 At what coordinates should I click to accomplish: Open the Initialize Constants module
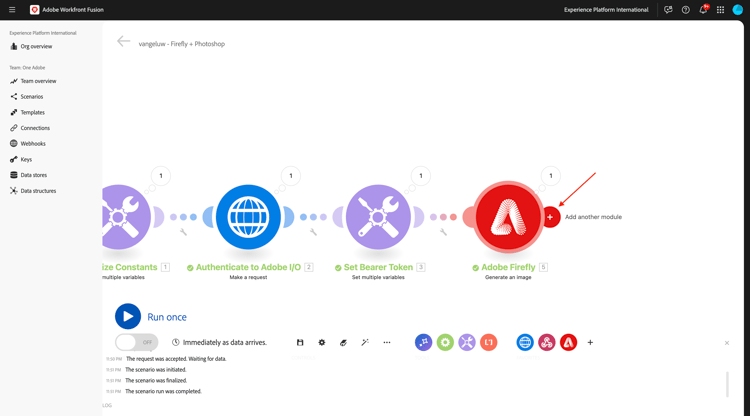click(x=123, y=217)
